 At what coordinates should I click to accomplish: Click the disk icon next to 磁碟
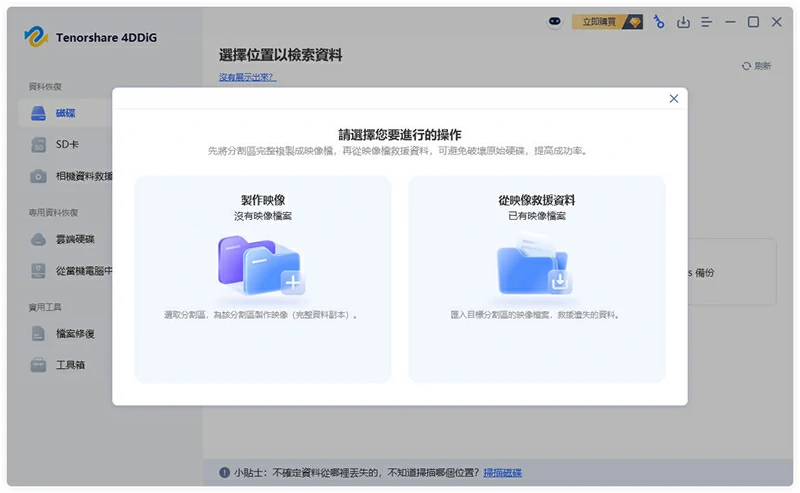[38, 113]
